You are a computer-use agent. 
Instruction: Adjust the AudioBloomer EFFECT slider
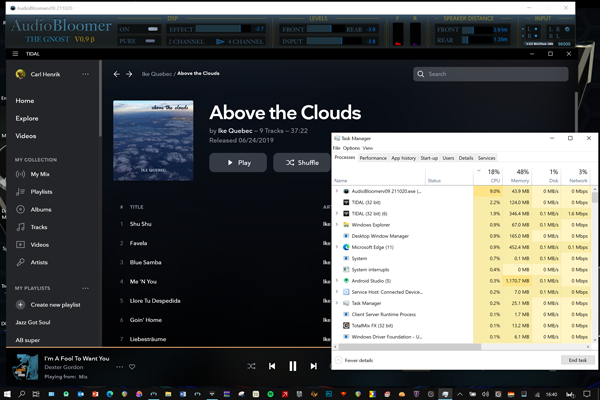click(223, 29)
